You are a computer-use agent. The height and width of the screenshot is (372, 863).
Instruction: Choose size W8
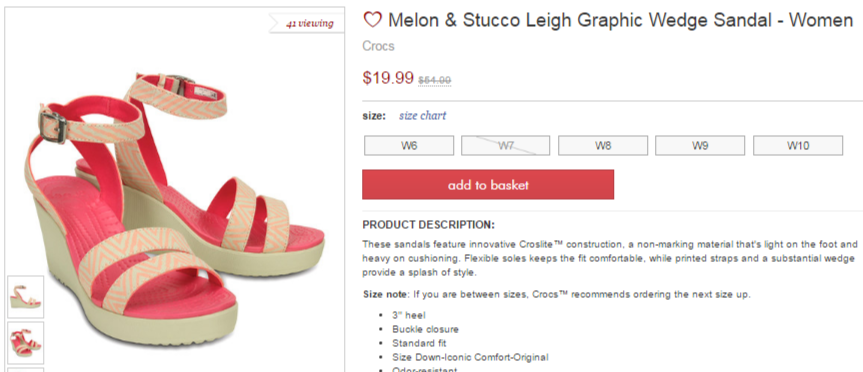[x=603, y=146]
